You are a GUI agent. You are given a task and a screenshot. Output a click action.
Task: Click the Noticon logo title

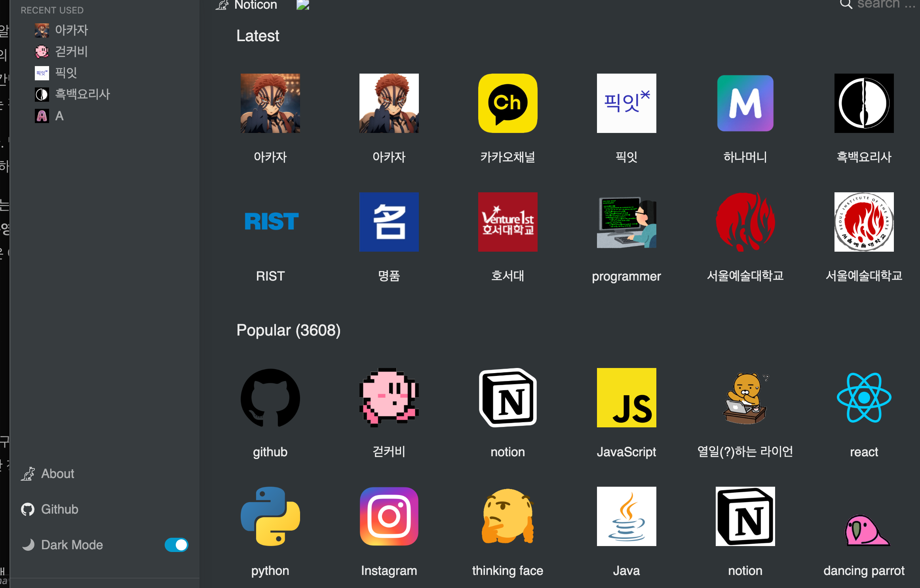[255, 5]
